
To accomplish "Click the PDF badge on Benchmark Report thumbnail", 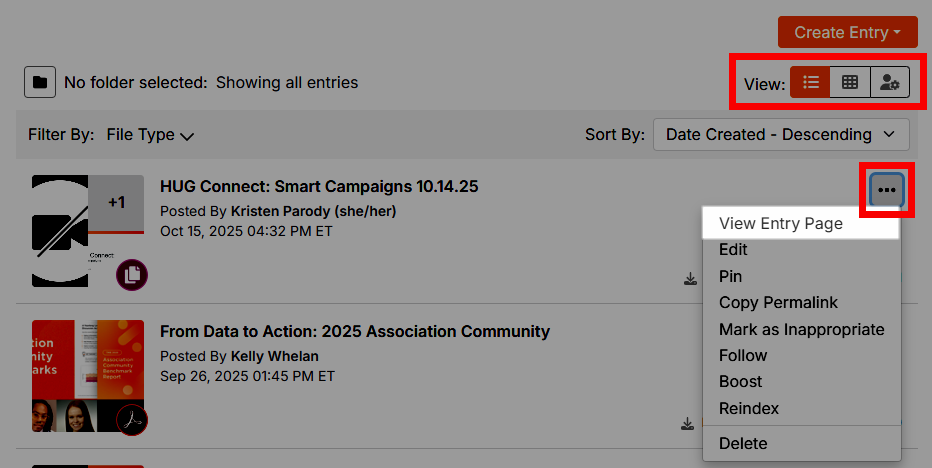I will (132, 420).
